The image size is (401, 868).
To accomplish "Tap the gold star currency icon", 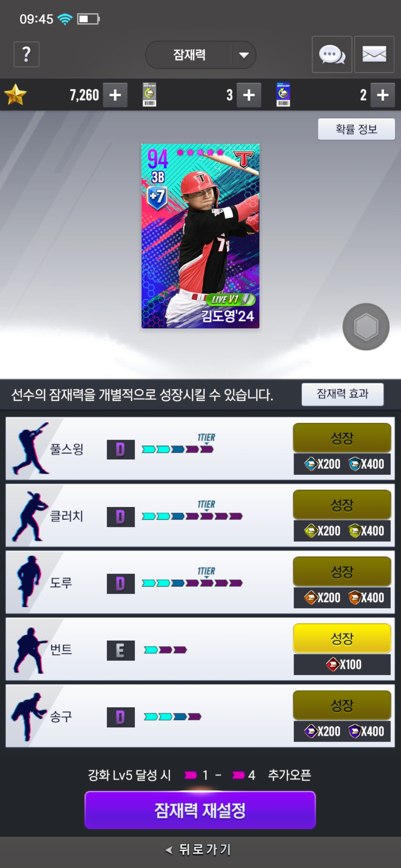I will [x=16, y=95].
